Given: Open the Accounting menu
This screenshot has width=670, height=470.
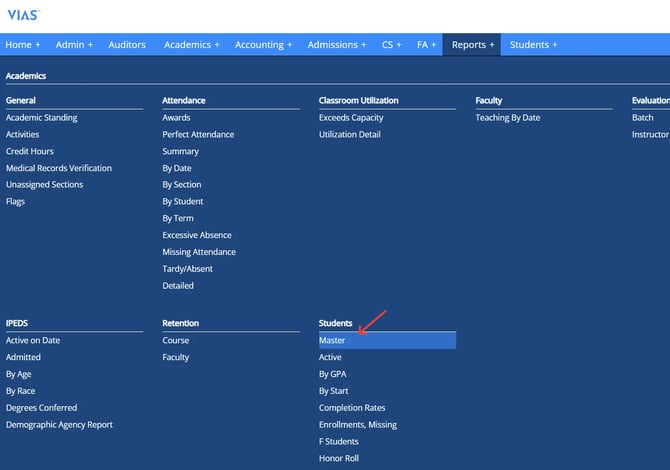Looking at the screenshot, I should (263, 45).
